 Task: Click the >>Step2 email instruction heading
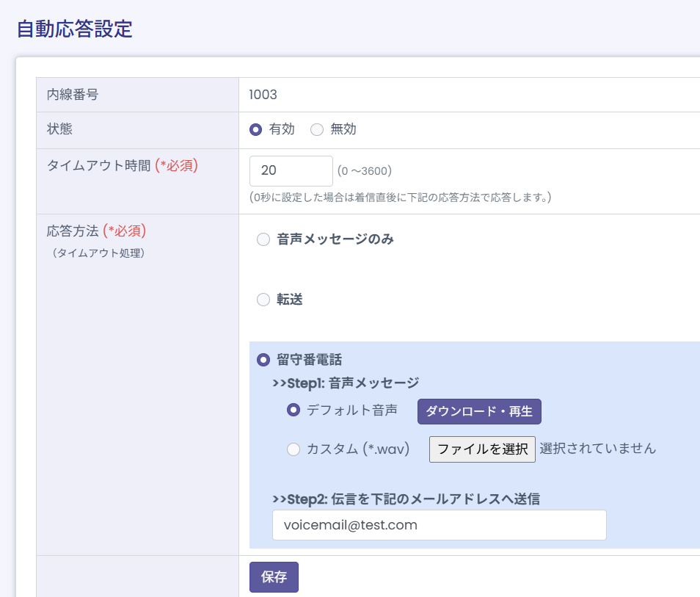click(x=406, y=499)
